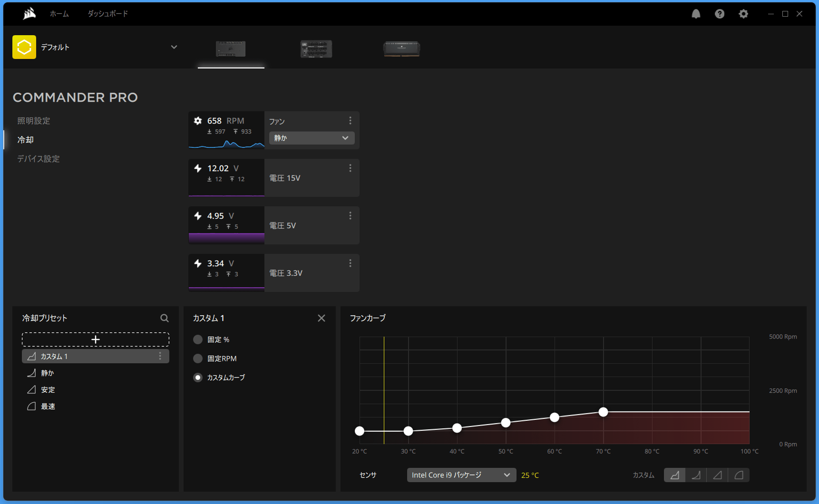Image resolution: width=819 pixels, height=504 pixels.
Task: Select the 最速 cooling preset
Action: [96, 406]
